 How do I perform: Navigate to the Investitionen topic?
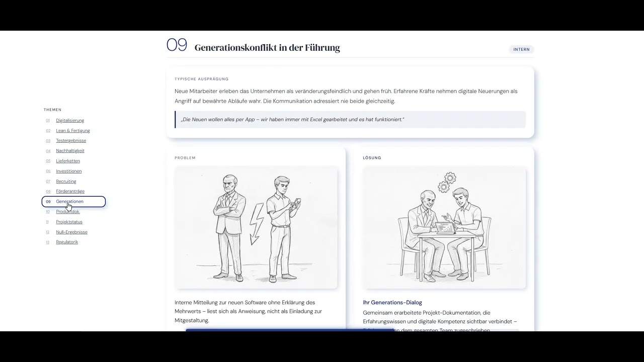(69, 171)
